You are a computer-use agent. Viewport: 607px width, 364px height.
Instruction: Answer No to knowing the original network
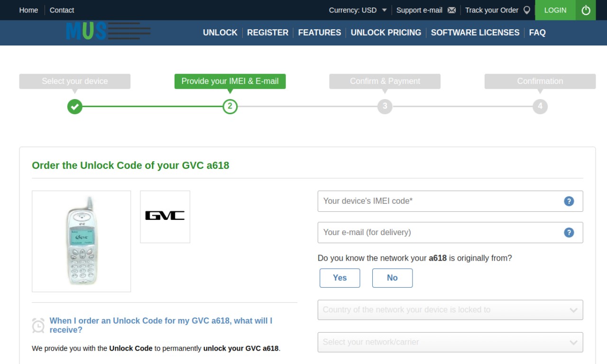(392, 278)
